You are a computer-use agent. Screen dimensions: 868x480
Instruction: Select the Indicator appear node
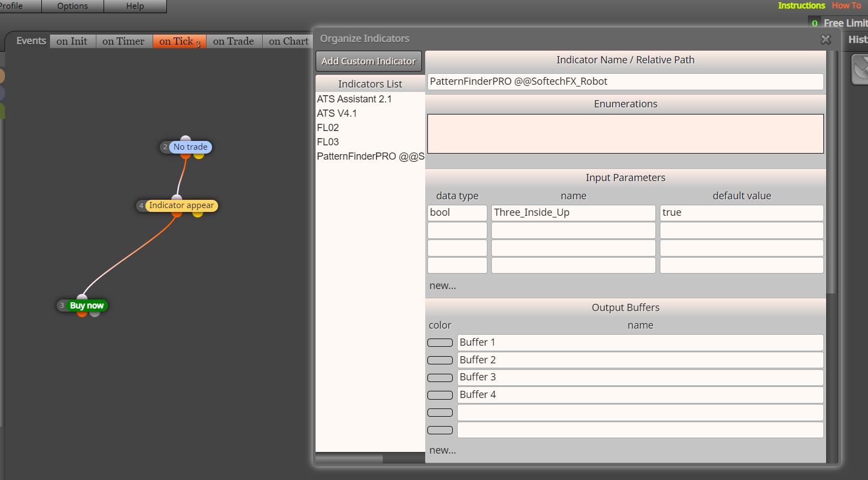pos(181,205)
